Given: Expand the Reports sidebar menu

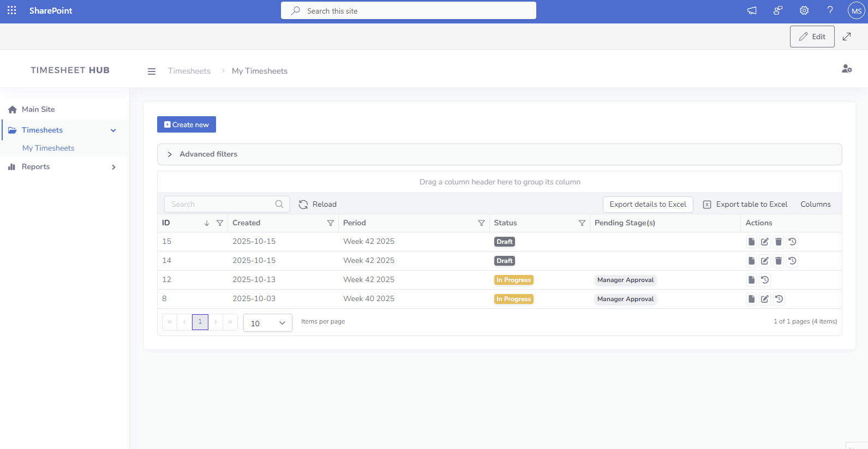Looking at the screenshot, I should coord(113,167).
